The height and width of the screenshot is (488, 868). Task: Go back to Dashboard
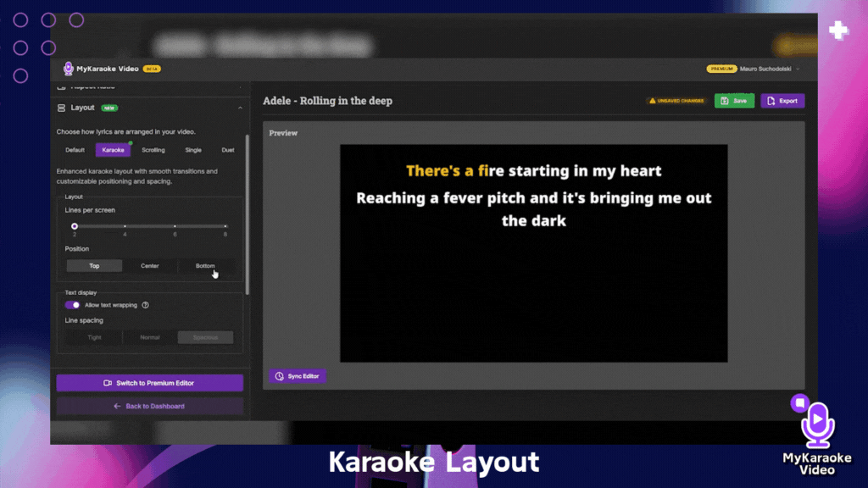click(149, 406)
